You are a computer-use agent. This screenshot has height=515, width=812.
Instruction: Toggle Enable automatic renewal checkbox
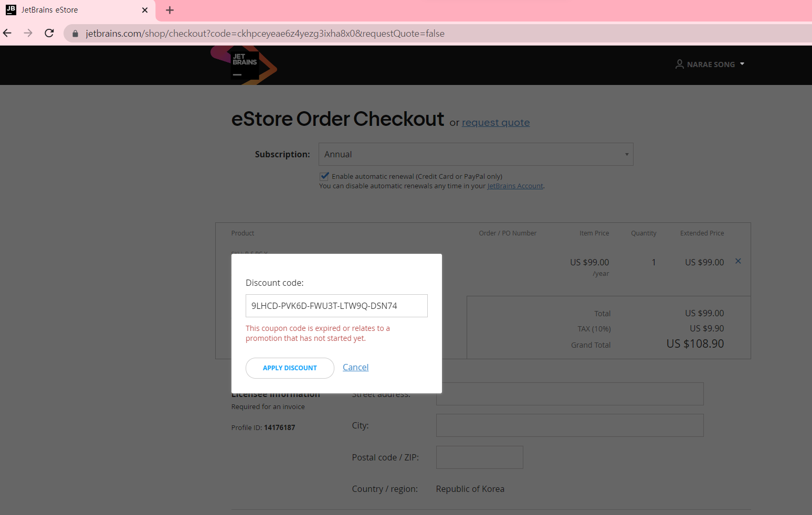click(x=324, y=176)
